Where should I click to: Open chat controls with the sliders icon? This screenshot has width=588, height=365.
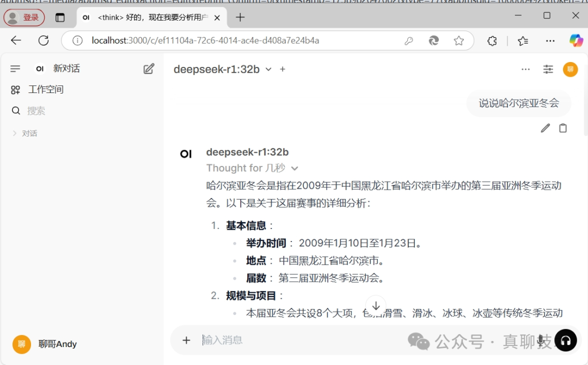pyautogui.click(x=548, y=69)
